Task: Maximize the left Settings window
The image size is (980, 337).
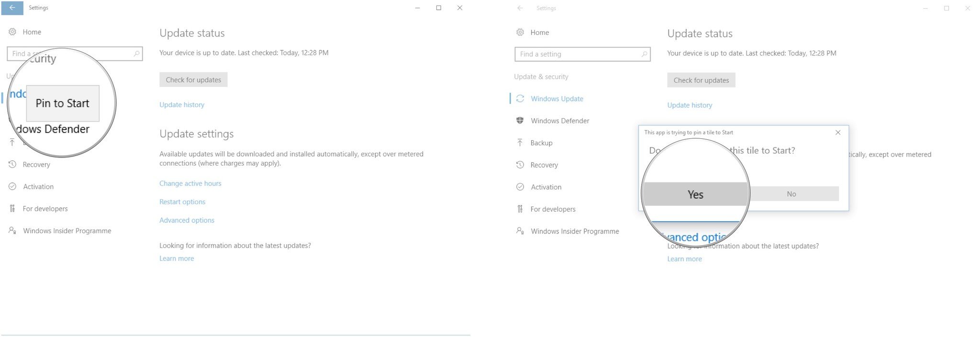Action: [x=438, y=8]
